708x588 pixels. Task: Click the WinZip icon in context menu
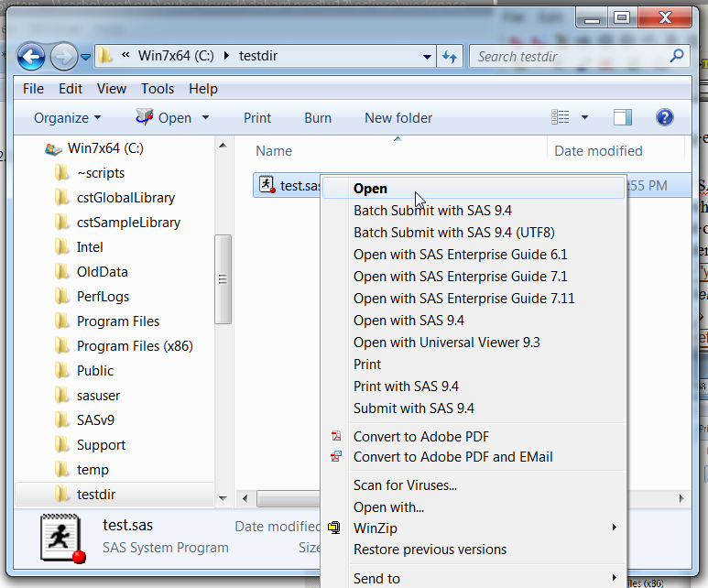tap(335, 528)
